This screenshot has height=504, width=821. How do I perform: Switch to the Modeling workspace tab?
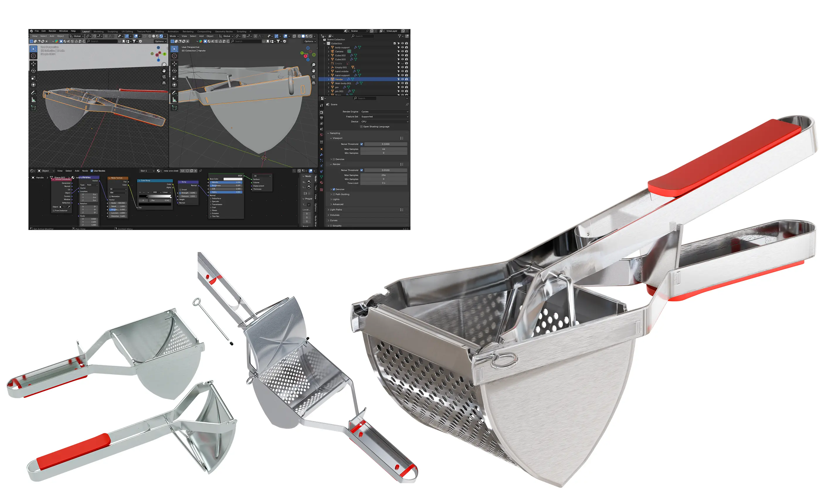98,31
